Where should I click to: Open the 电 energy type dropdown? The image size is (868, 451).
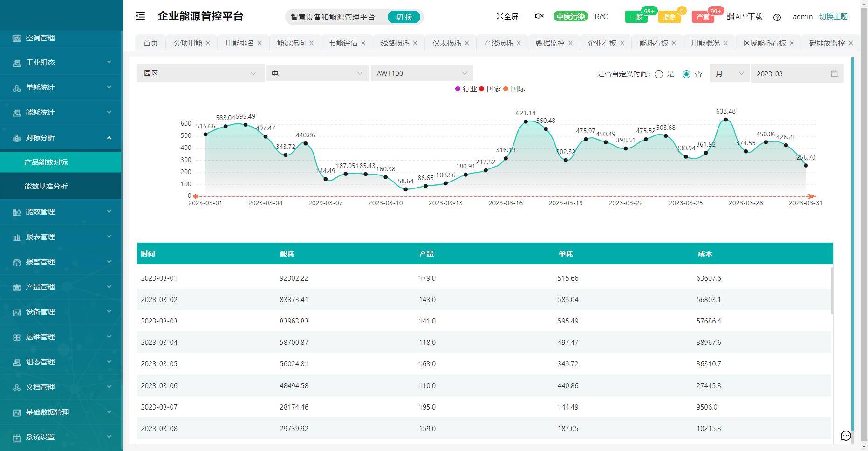[x=317, y=74]
